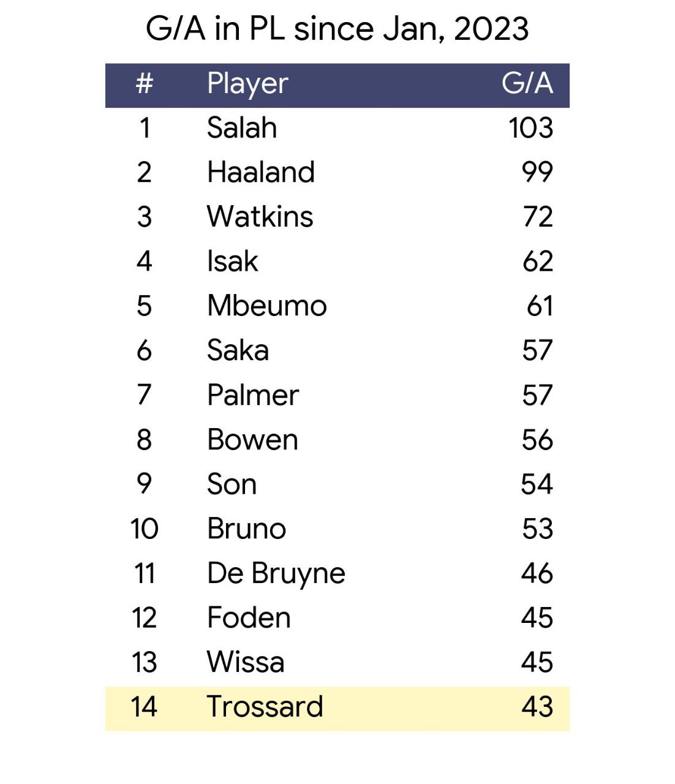Click Trossard's G/A value of 43
The width and height of the screenshot is (675, 784).
(537, 707)
